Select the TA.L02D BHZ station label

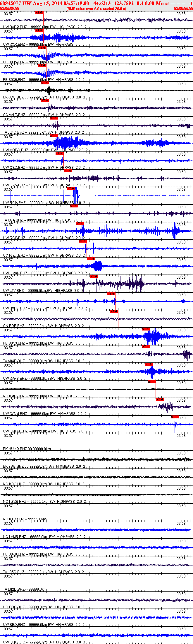coord(25,590)
